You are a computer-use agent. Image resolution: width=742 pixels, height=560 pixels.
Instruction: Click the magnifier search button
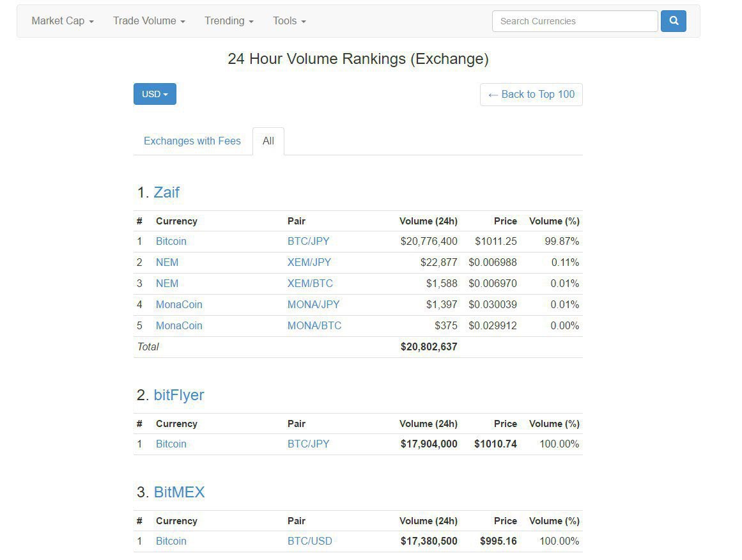point(674,21)
